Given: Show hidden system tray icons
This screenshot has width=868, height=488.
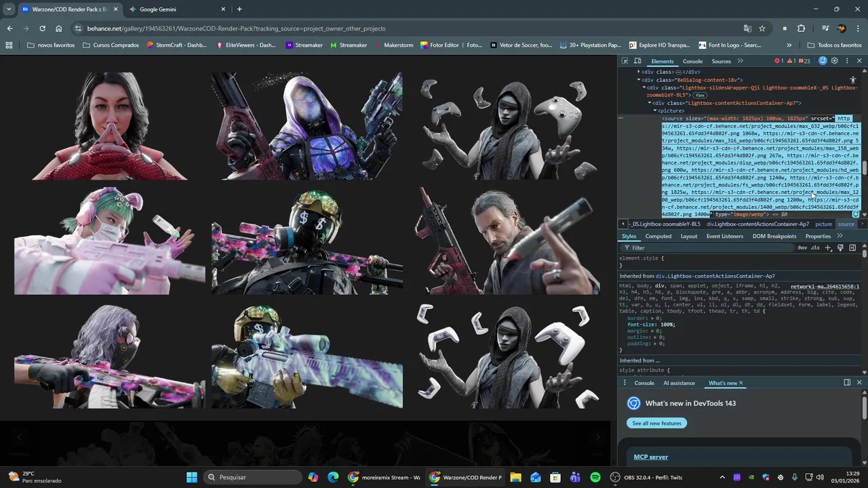Looking at the screenshot, I should point(722,477).
